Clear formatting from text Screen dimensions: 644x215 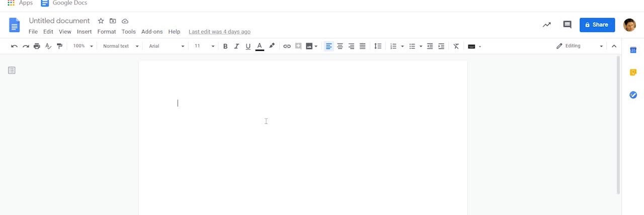(456, 46)
